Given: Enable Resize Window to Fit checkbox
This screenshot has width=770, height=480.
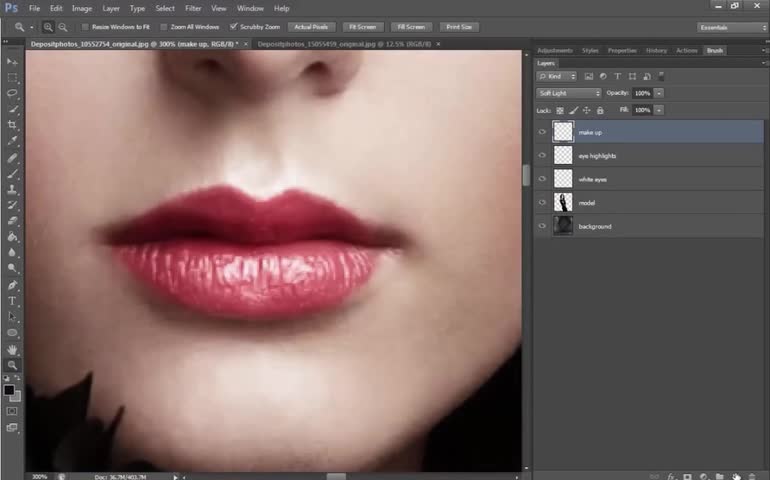Looking at the screenshot, I should pos(84,27).
